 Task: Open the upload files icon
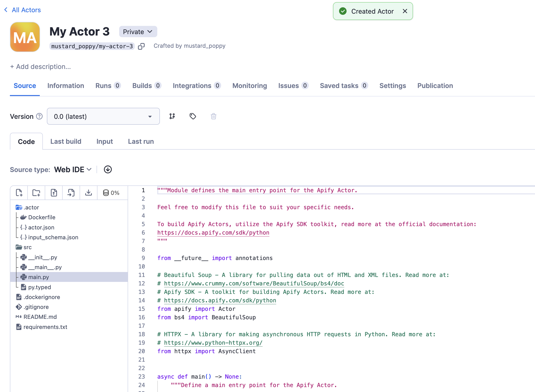(54, 193)
